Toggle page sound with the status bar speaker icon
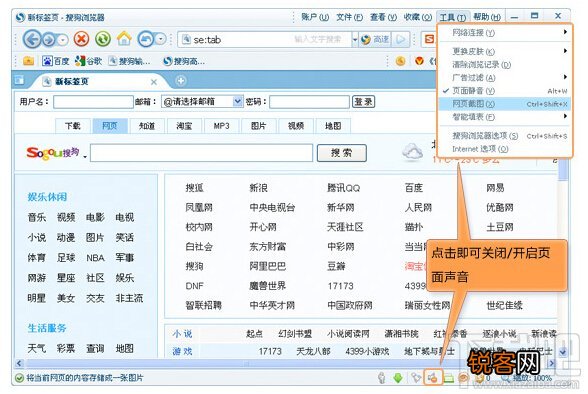This screenshot has height=394, width=588. pyautogui.click(x=433, y=377)
